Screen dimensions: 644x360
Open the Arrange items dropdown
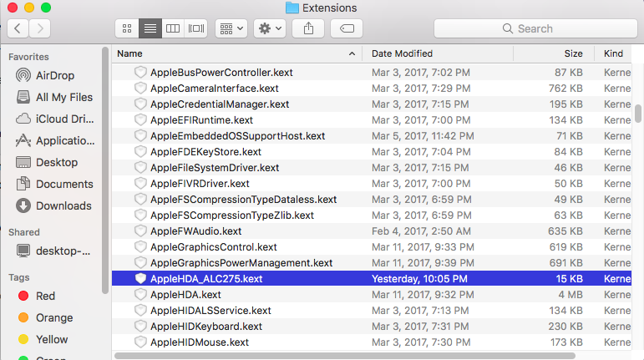tap(231, 28)
